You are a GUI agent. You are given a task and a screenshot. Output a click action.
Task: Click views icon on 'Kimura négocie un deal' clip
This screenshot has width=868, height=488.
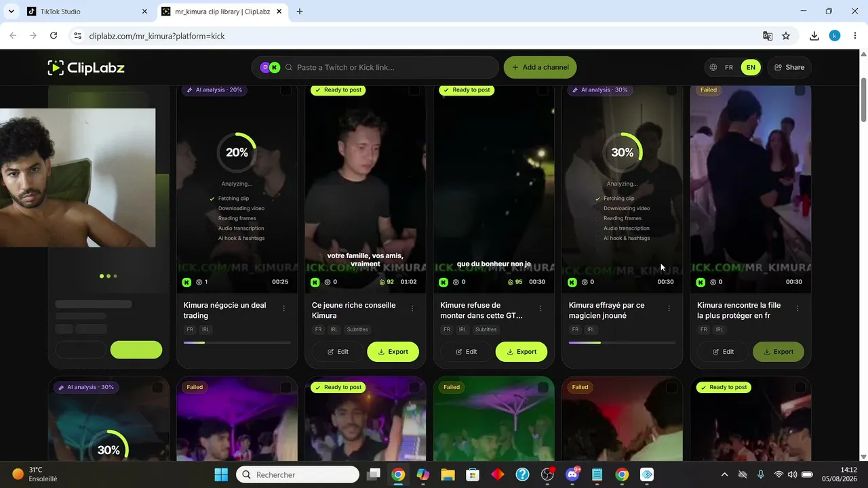pos(199,282)
